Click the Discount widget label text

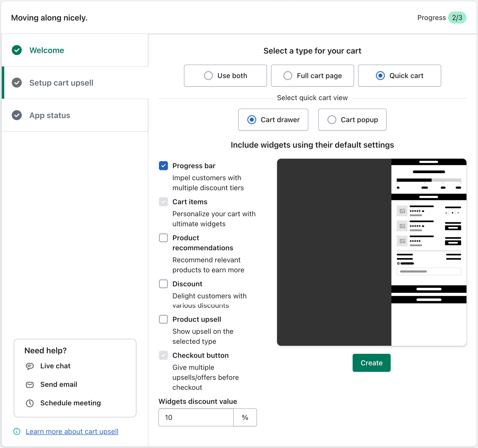tap(187, 284)
